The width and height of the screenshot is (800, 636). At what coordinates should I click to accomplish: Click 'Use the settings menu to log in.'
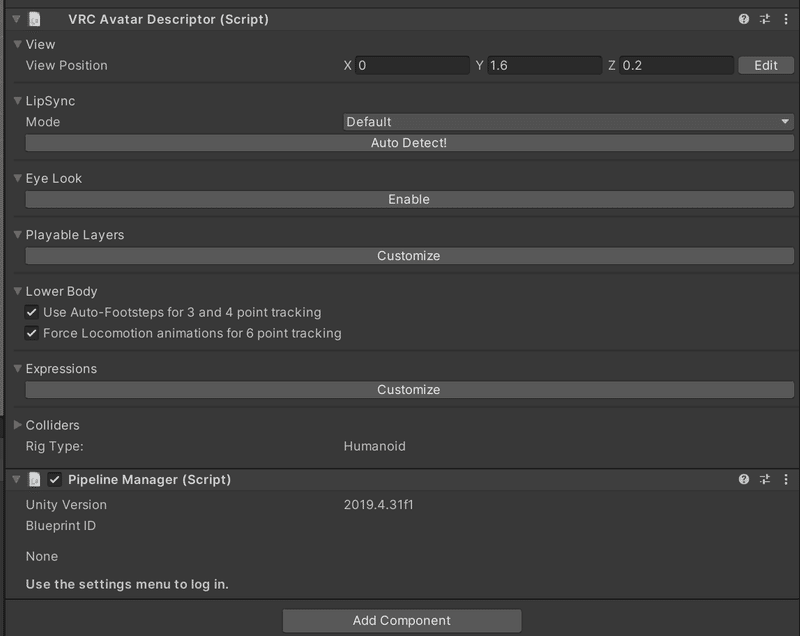pos(127,584)
